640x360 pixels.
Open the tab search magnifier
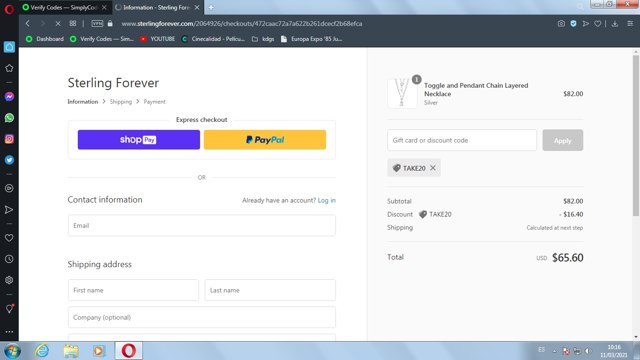[580, 7]
